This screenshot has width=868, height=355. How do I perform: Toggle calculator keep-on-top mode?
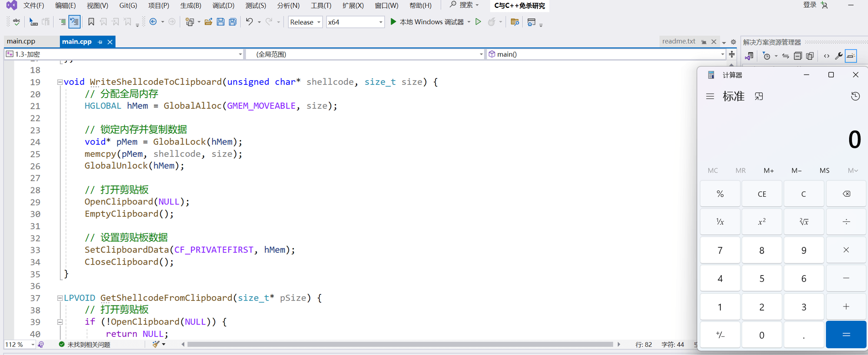point(759,96)
